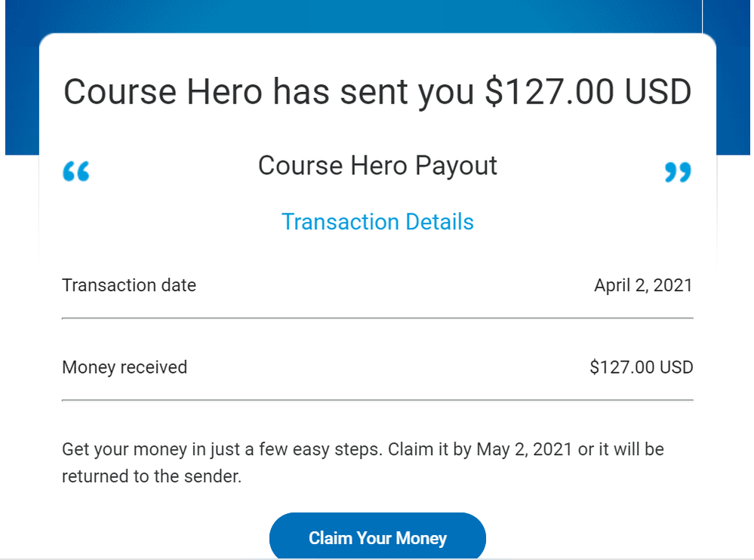Click the $127.00 USD amount in headline
The height and width of the screenshot is (560, 754).
[588, 92]
